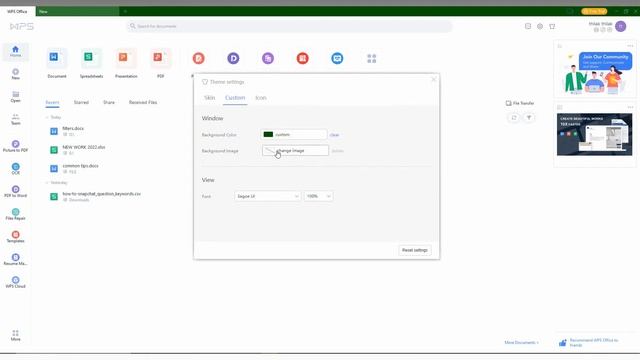This screenshot has width=640, height=360.
Task: Click the refresh icon under File Transfer
Action: click(x=514, y=118)
